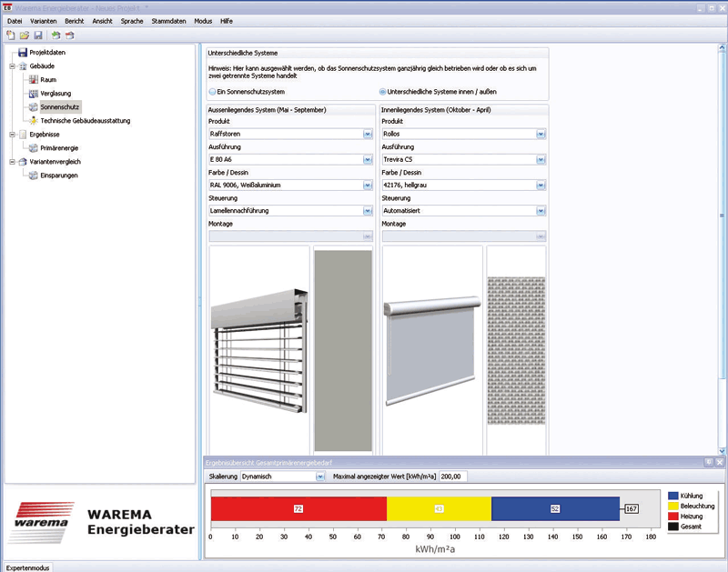Collapse the Variantenvergleich tree node
This screenshot has height=572, width=728.
pos(13,162)
